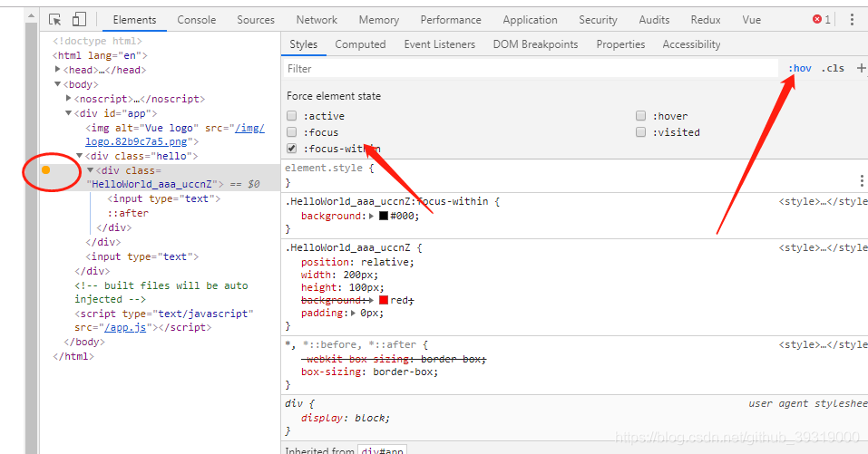Select the ::after pseudo-element node

(x=128, y=213)
